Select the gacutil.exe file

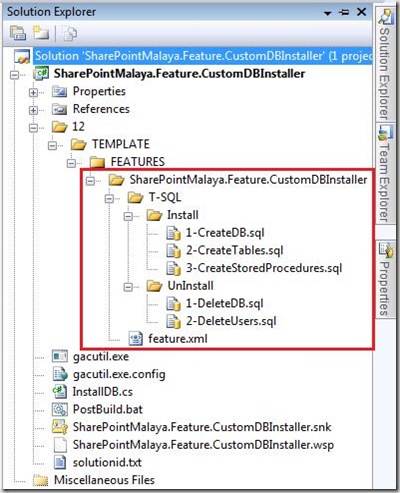(101, 357)
